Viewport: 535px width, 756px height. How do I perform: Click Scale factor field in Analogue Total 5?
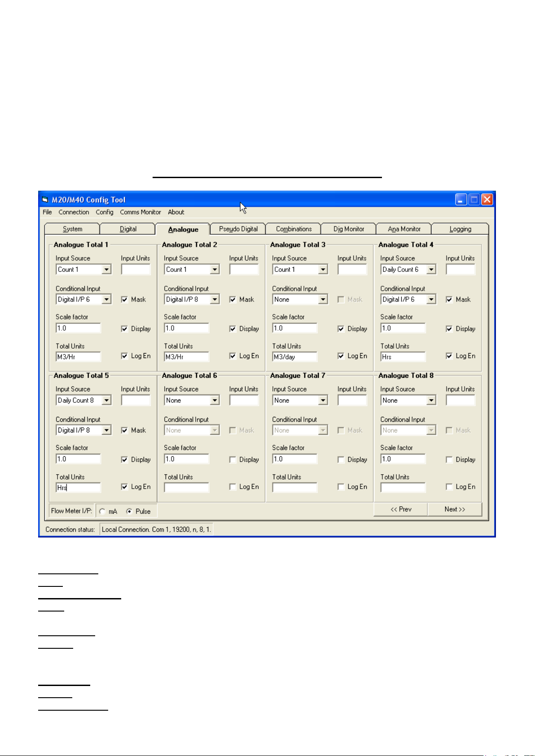coord(78,459)
